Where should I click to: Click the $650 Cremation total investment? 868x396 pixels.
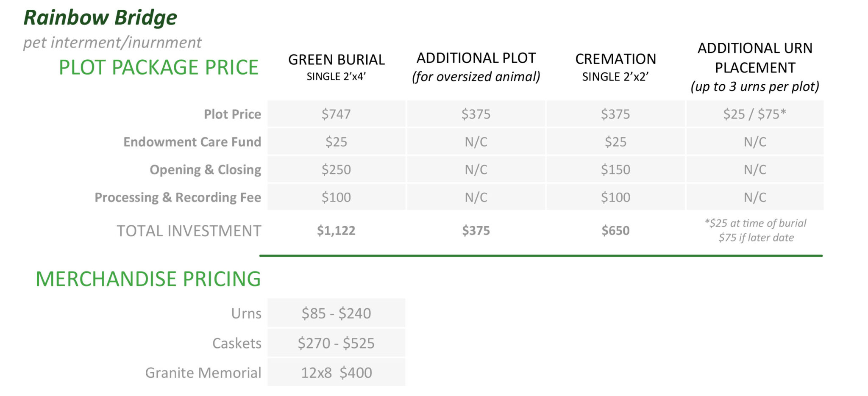pyautogui.click(x=615, y=230)
